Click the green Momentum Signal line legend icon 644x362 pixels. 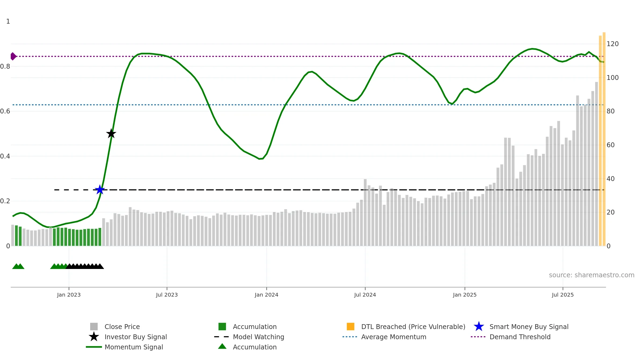click(x=94, y=347)
